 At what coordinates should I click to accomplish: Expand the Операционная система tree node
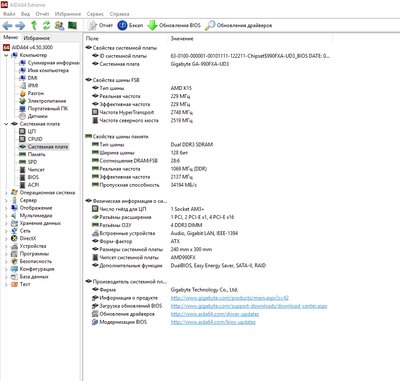[6, 193]
